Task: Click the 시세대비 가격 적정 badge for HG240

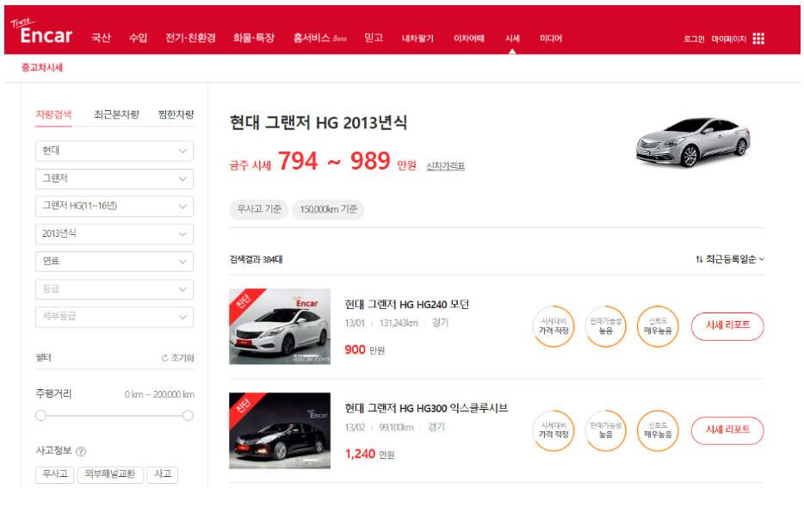Action: (x=554, y=326)
